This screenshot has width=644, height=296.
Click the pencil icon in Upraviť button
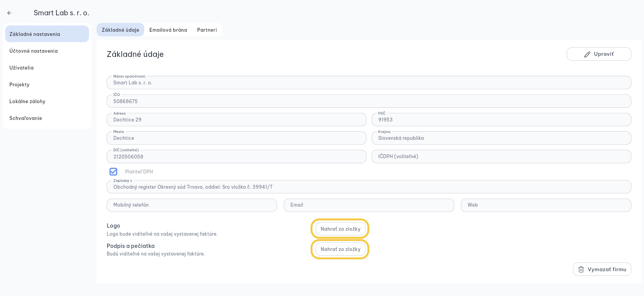[587, 54]
